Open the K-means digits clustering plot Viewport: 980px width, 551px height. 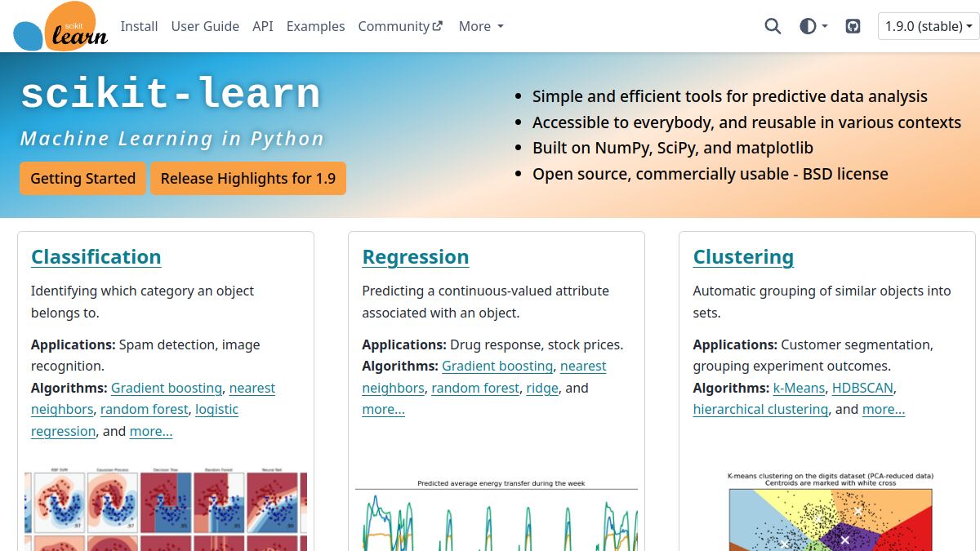click(831, 511)
